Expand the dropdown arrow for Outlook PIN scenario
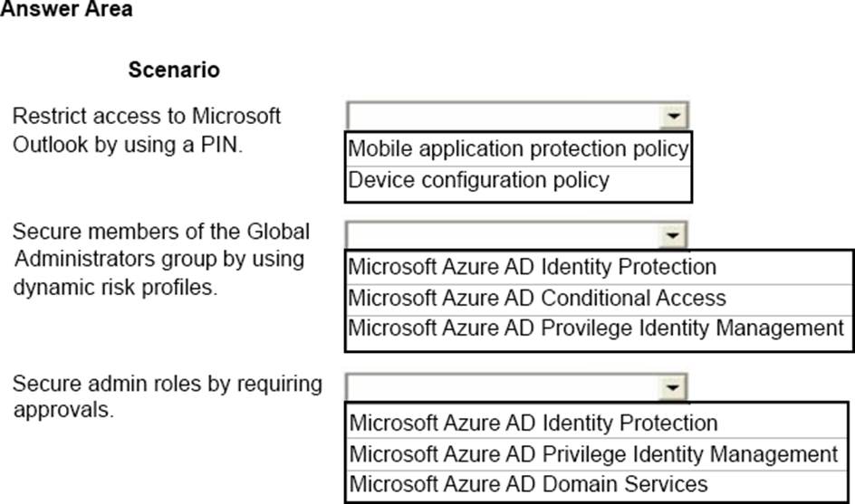This screenshot has height=504, width=855. [673, 117]
